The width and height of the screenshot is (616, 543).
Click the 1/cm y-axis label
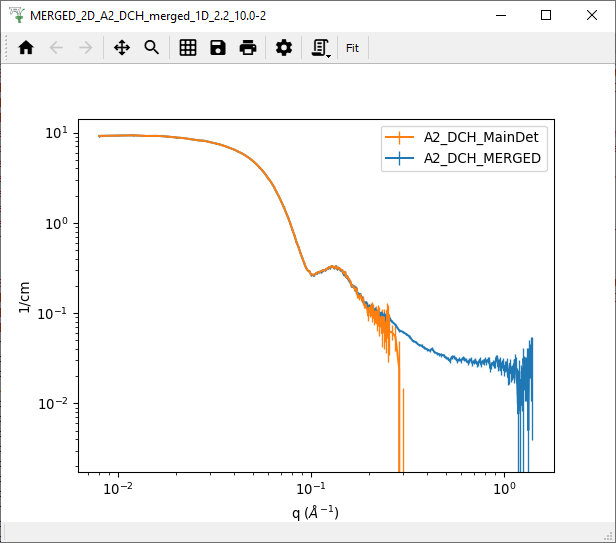click(27, 298)
